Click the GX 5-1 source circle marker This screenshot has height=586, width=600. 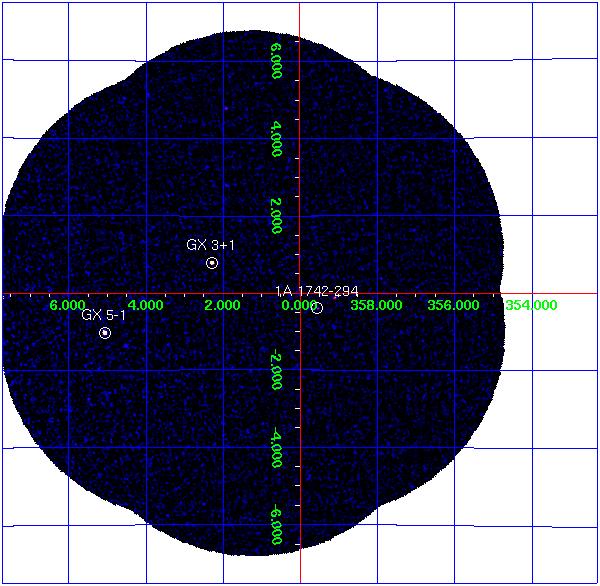[x=105, y=333]
